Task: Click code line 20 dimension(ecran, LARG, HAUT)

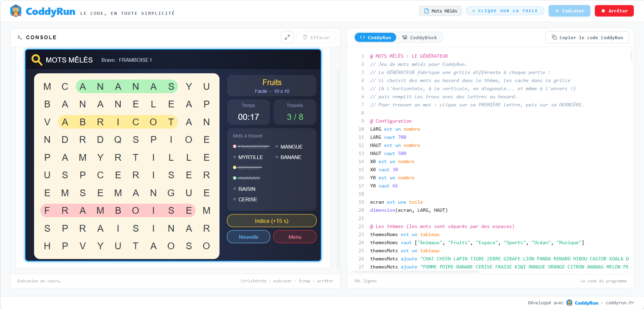Action: click(x=409, y=210)
